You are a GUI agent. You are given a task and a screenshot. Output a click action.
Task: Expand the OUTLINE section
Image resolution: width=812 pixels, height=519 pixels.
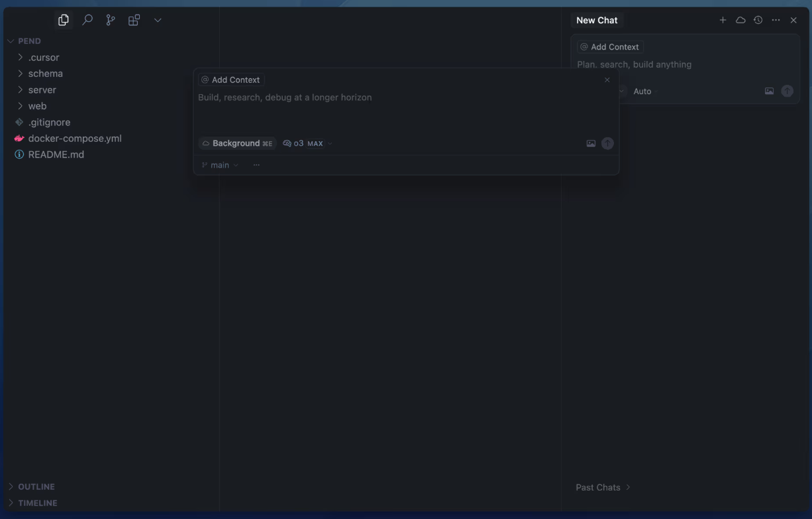coord(36,487)
